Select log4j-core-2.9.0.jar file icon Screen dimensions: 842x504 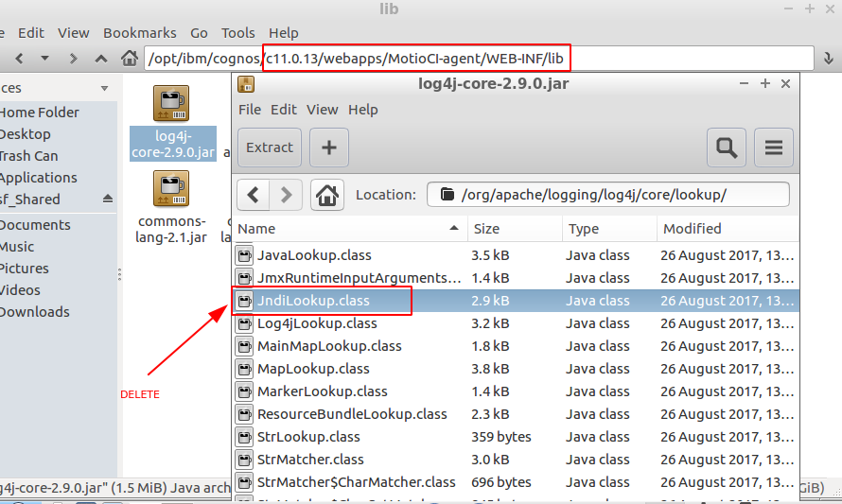(x=172, y=103)
